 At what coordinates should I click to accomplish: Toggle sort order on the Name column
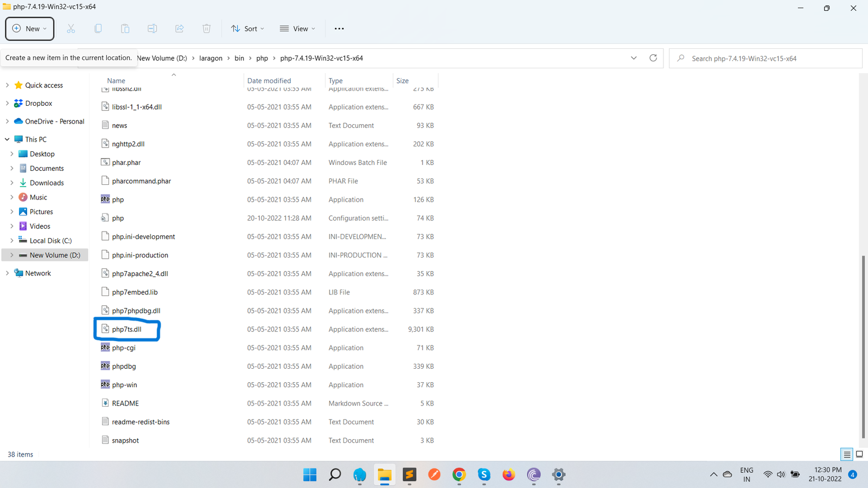click(116, 80)
